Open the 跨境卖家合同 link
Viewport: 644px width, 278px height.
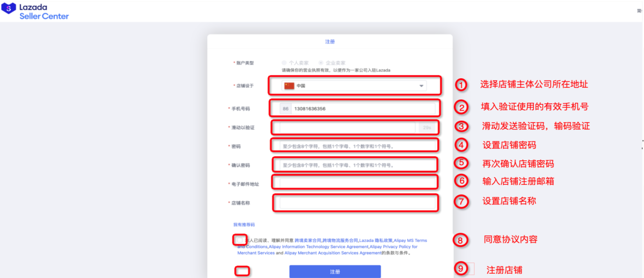point(308,240)
